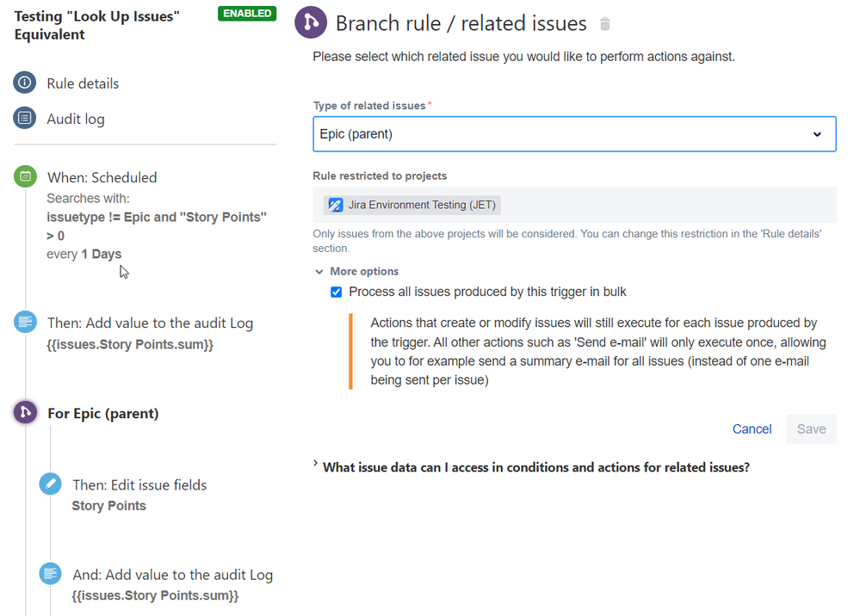Select the For Epic (parent) branch step

tap(103, 413)
